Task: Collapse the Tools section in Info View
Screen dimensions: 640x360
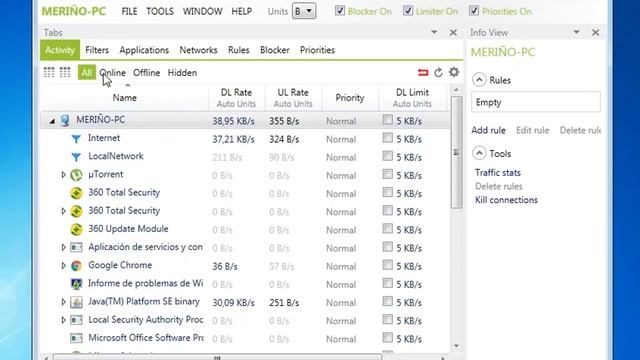Action: point(479,153)
